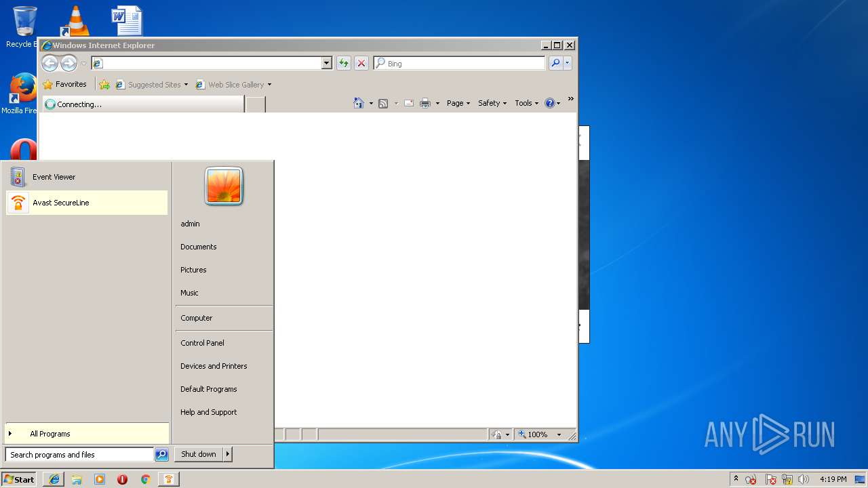This screenshot has height=488, width=868.
Task: Click the green Refresh button
Action: (x=344, y=63)
